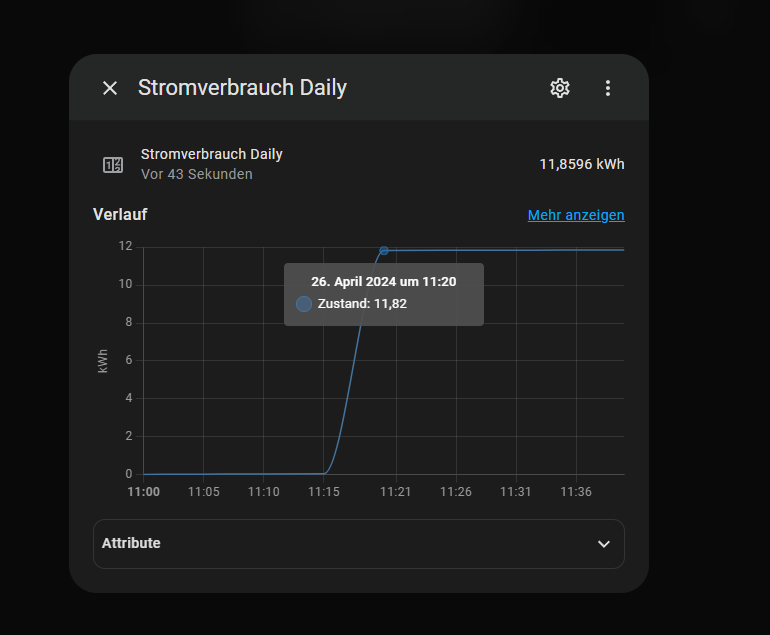Expand the Attribute section chevron
Screen dimensions: 770x635
click(x=603, y=544)
